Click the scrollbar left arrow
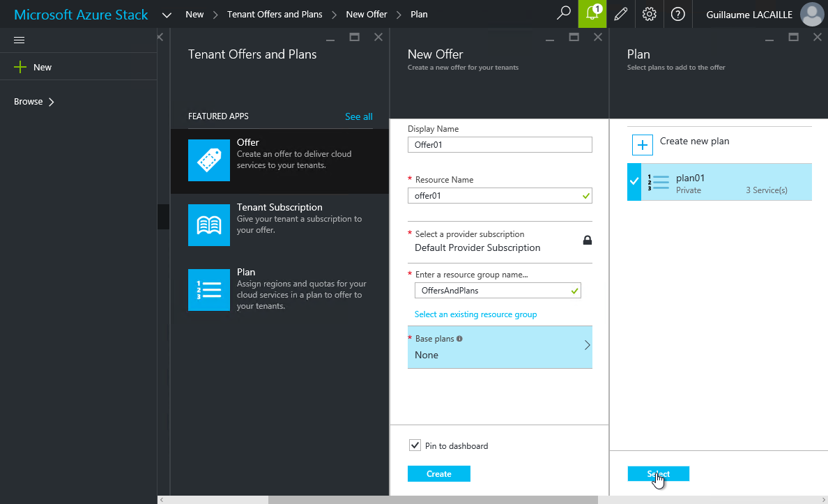This screenshot has width=828, height=504. point(162,500)
